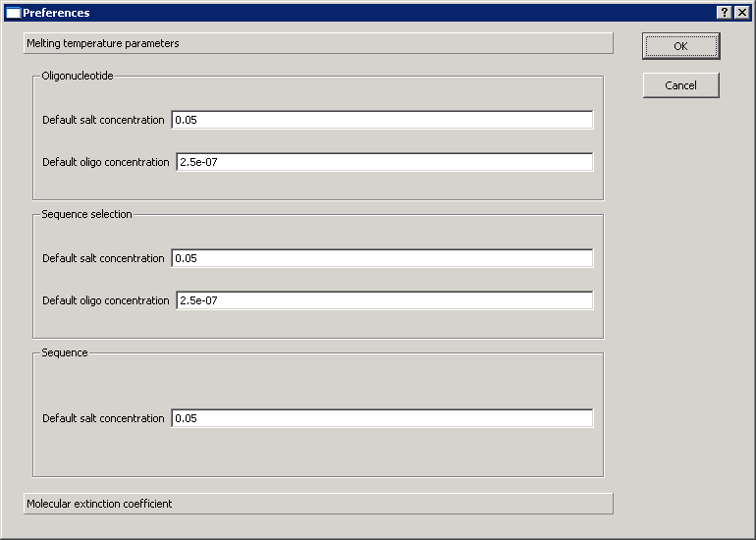Click Sequence selection's Default oligo concentration label
756x540 pixels.
[x=106, y=300]
